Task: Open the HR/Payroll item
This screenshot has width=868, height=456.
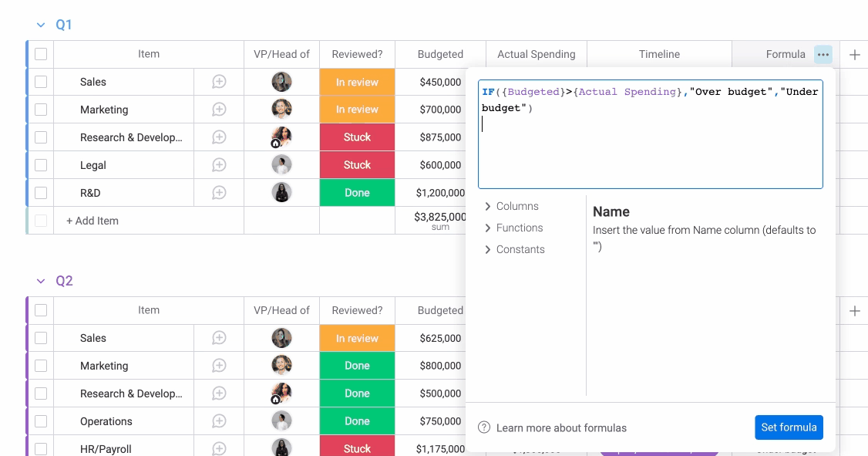Action: tap(106, 449)
